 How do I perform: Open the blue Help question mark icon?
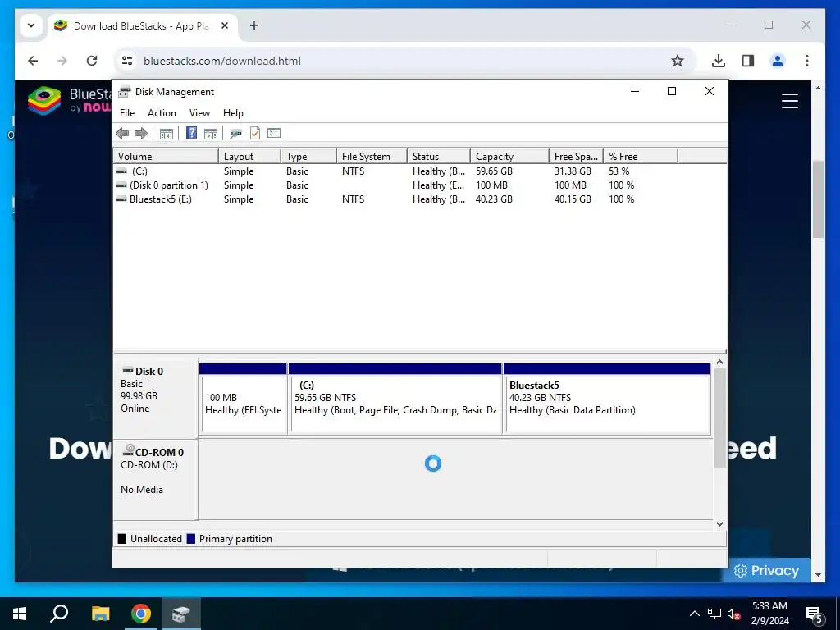pyautogui.click(x=191, y=133)
